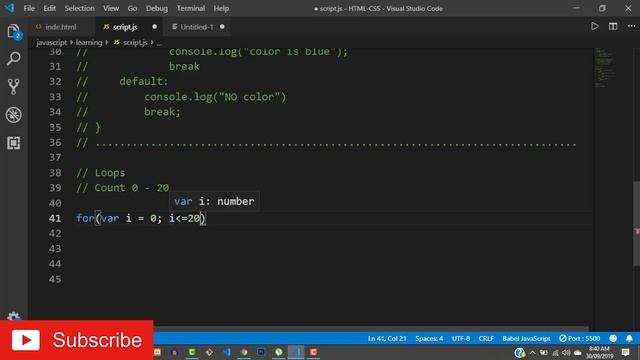The height and width of the screenshot is (360, 640).
Task: Click the feedback smiley in status bar
Action: point(613,338)
